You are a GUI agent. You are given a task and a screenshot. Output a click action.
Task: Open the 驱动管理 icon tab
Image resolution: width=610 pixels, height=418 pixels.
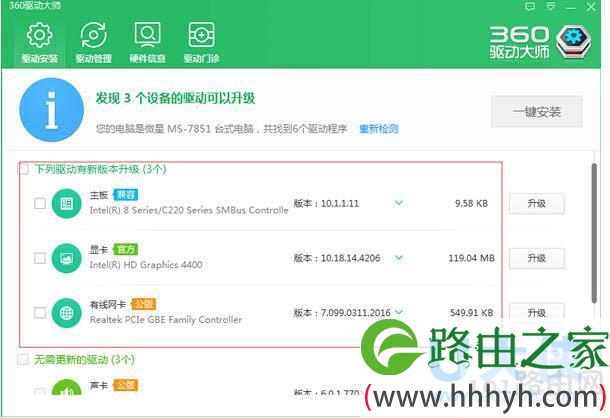tap(93, 41)
